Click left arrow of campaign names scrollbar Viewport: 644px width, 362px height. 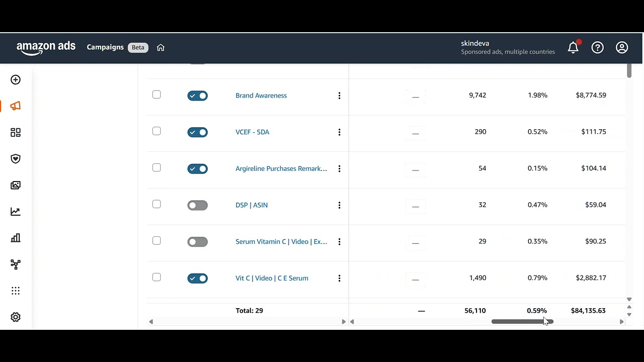tap(151, 322)
